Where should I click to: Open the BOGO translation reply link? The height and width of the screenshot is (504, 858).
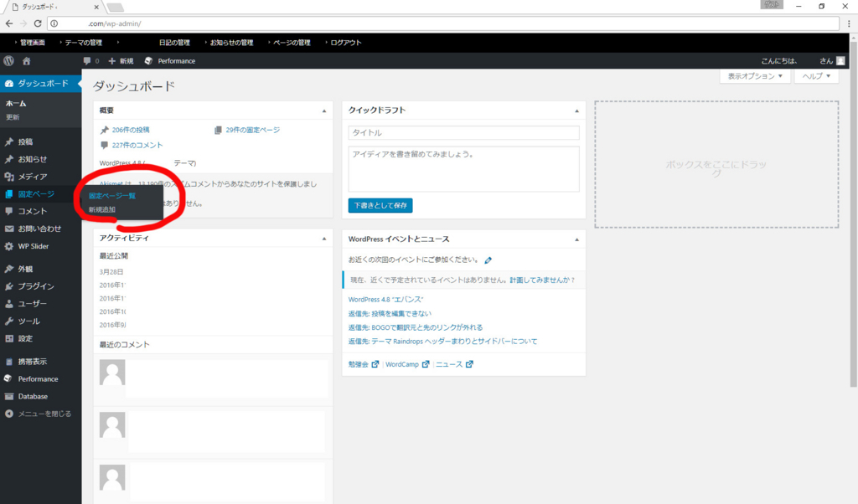click(416, 327)
